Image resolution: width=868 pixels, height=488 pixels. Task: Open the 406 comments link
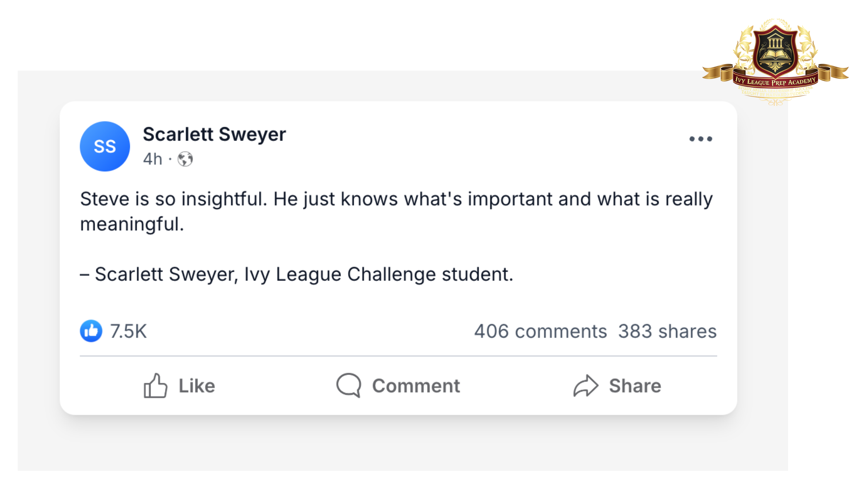[541, 331]
